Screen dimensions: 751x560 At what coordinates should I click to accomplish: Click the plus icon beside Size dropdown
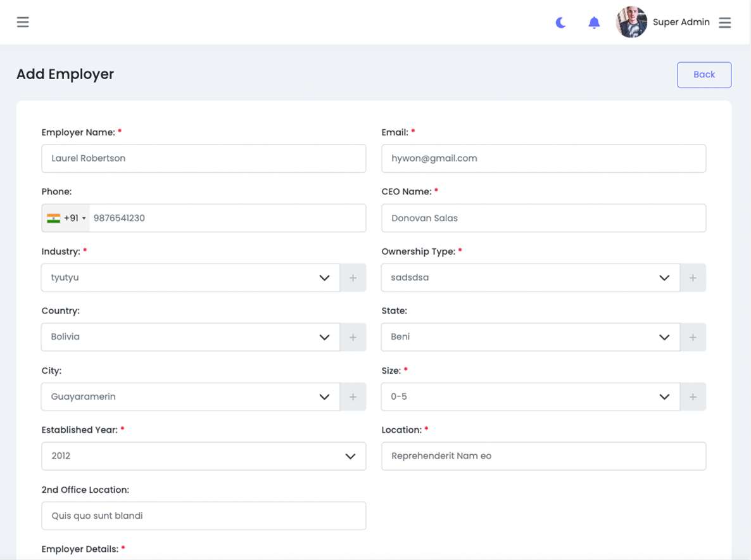tap(693, 397)
